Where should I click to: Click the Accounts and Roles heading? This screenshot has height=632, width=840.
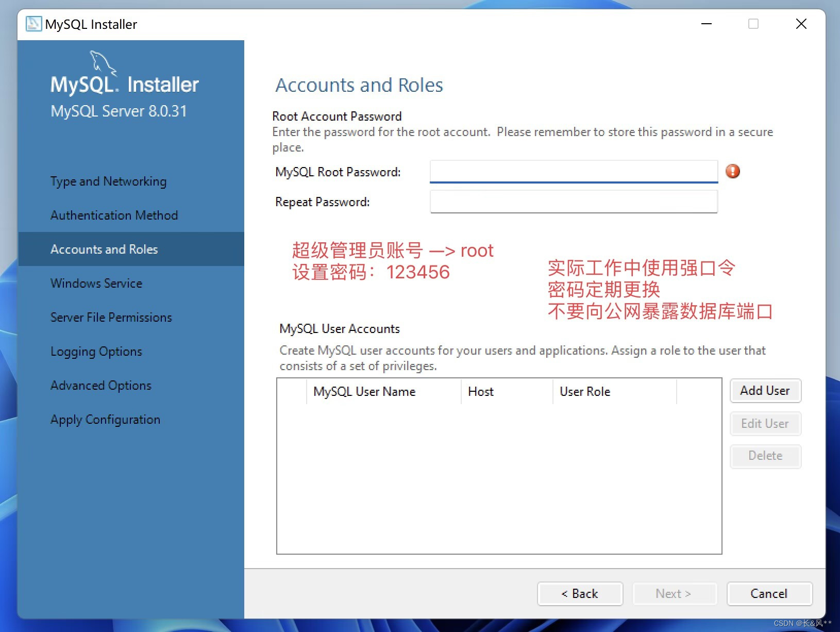[359, 85]
